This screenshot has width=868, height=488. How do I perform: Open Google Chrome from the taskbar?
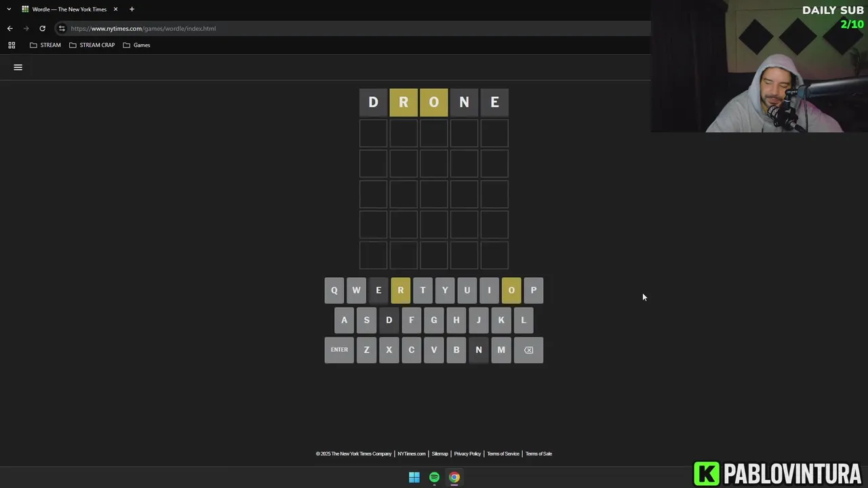[454, 477]
